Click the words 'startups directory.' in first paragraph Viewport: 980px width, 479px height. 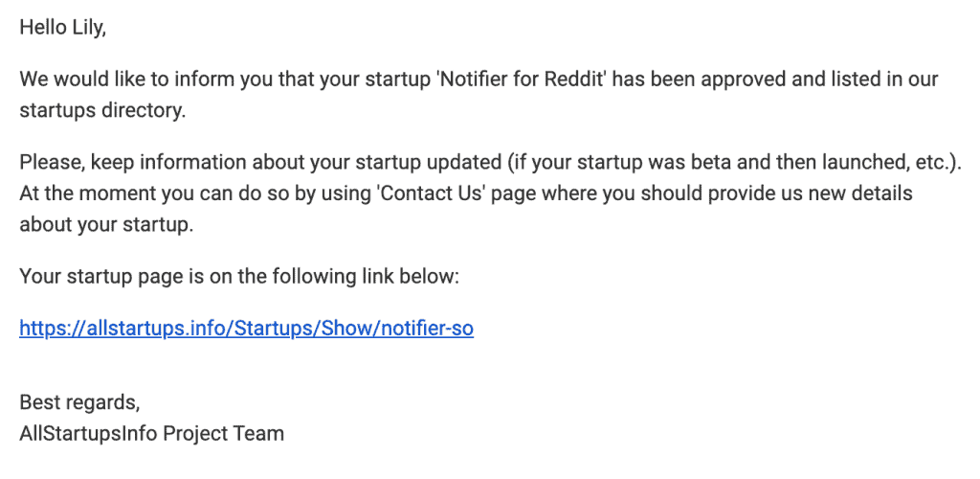coord(102,111)
